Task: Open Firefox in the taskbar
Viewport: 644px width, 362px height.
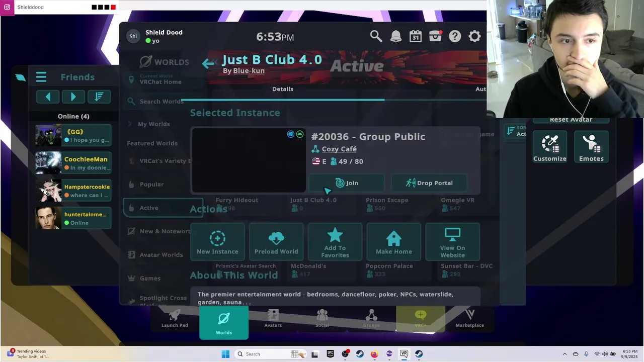Action: coord(374,354)
